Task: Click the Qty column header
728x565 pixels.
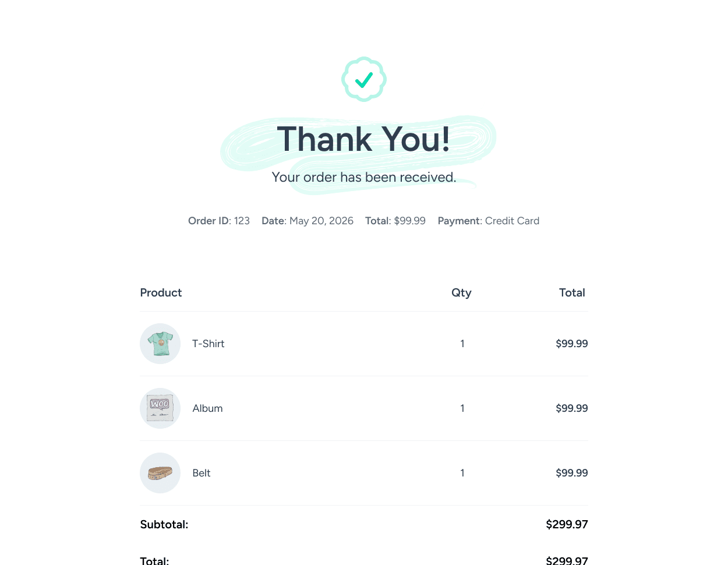Action: coord(461,292)
